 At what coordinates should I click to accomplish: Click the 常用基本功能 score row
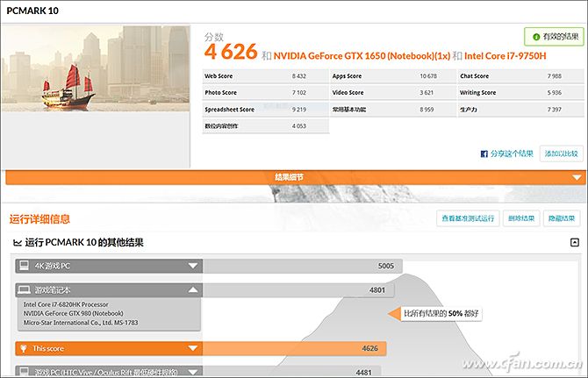392,110
